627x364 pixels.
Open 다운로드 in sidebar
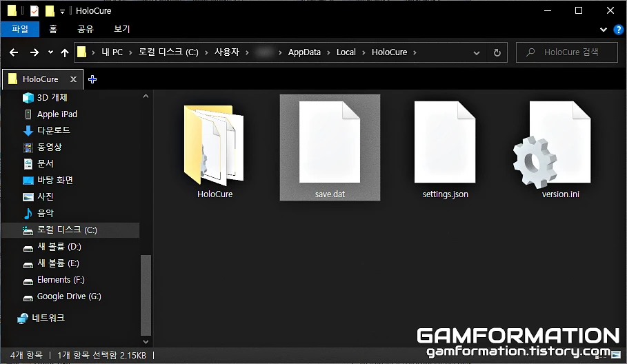tap(54, 130)
